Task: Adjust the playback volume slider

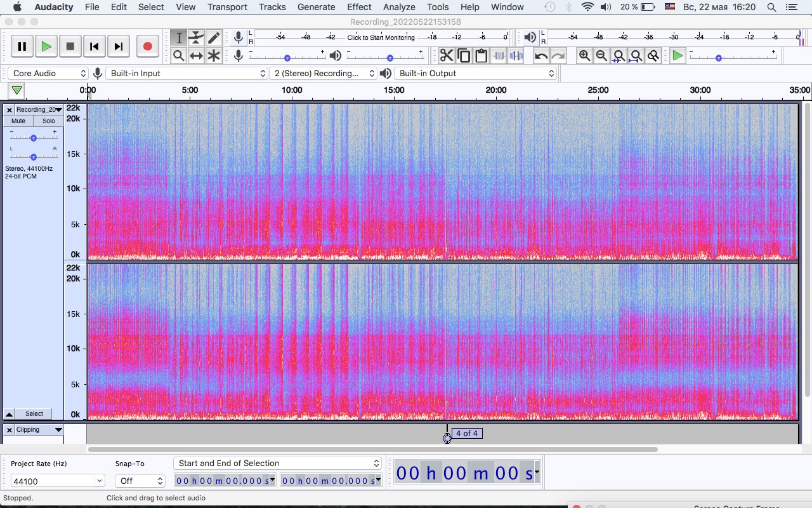Action: tap(390, 57)
